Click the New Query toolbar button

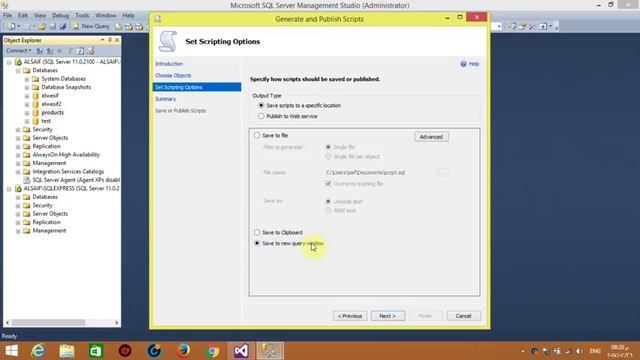click(91, 26)
